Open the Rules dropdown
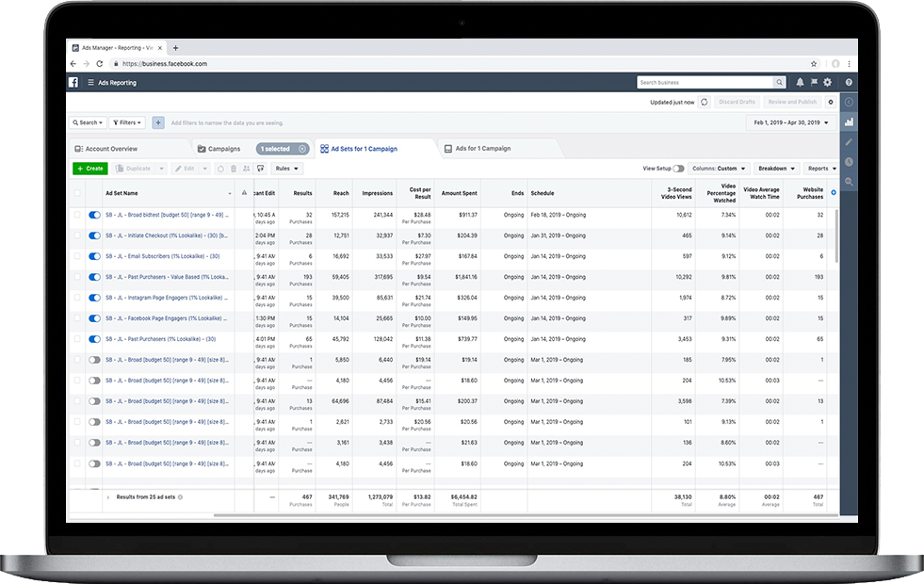924x584 pixels. pyautogui.click(x=287, y=169)
